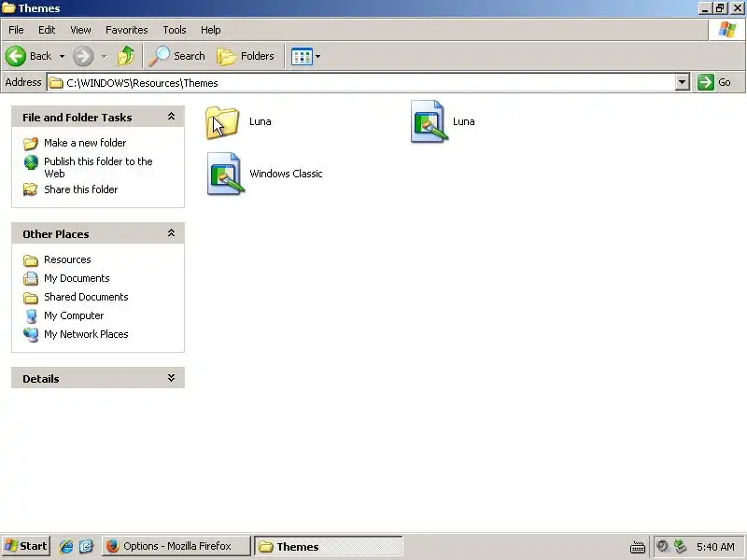Open the View menu

(80, 30)
